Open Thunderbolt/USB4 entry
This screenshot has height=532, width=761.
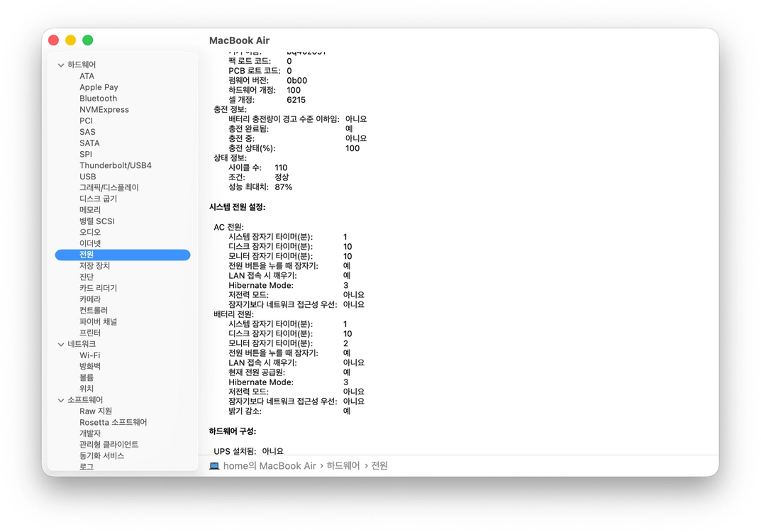(115, 165)
